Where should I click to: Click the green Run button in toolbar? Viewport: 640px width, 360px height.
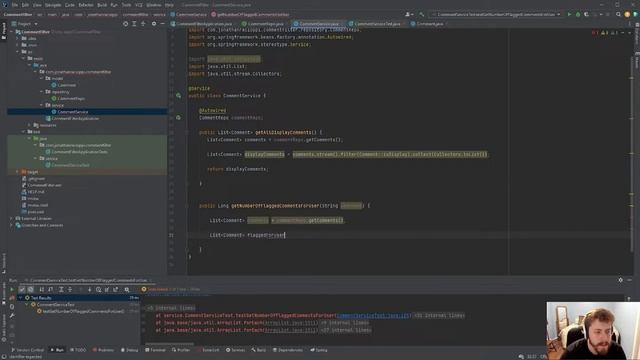click(x=569, y=14)
